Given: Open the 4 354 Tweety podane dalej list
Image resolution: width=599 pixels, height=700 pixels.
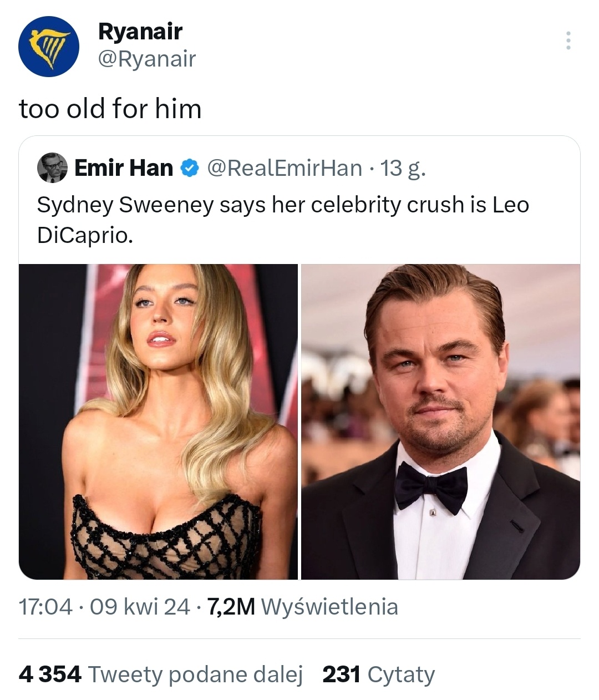Looking at the screenshot, I should [160, 674].
